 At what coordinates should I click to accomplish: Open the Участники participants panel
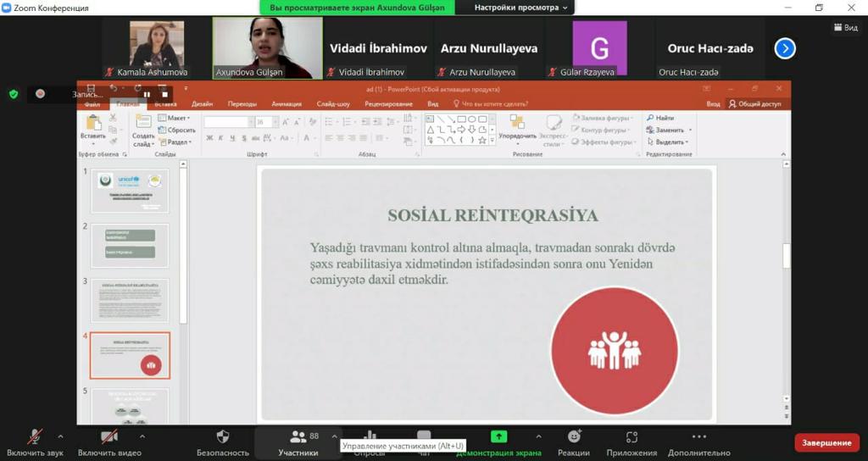pos(298,443)
